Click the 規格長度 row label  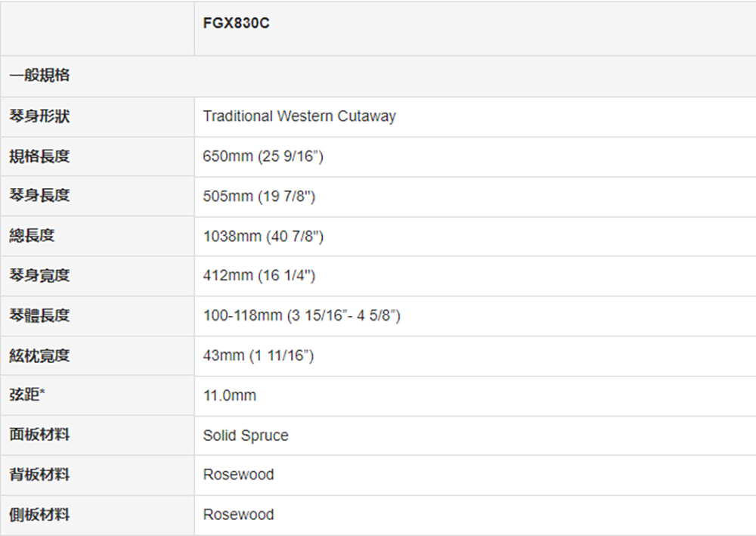tap(39, 156)
